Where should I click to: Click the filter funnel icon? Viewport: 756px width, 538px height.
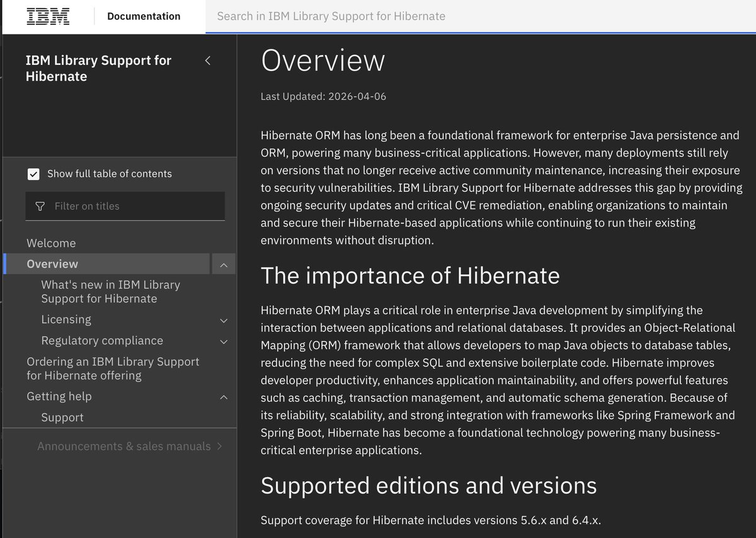40,207
